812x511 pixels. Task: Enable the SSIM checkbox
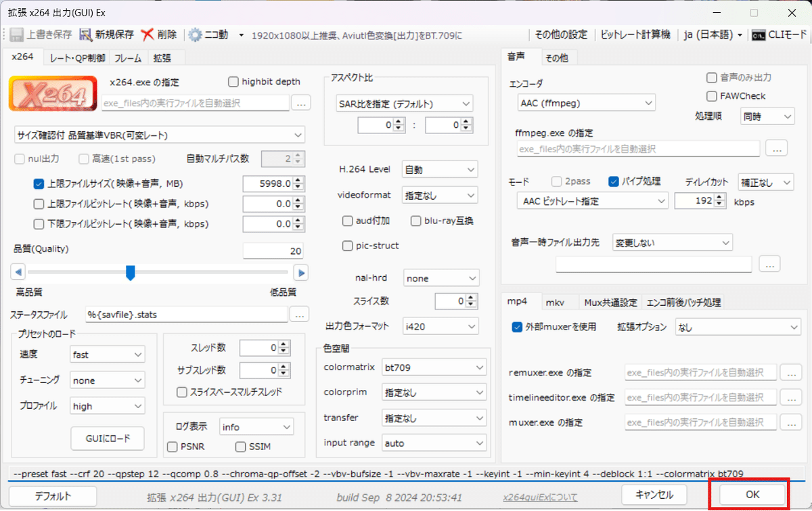point(240,447)
